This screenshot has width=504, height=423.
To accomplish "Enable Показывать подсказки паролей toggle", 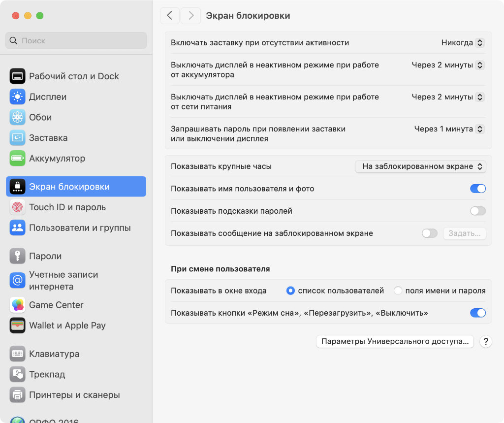I will [477, 211].
